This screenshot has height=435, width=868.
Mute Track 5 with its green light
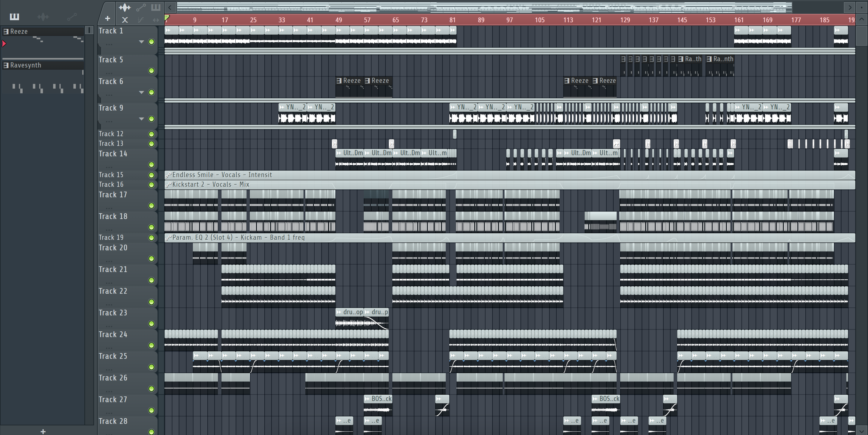(152, 71)
